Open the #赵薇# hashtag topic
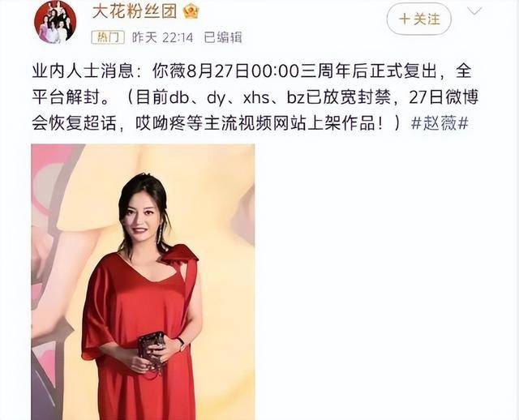This screenshot has width=519, height=420. pos(440,123)
